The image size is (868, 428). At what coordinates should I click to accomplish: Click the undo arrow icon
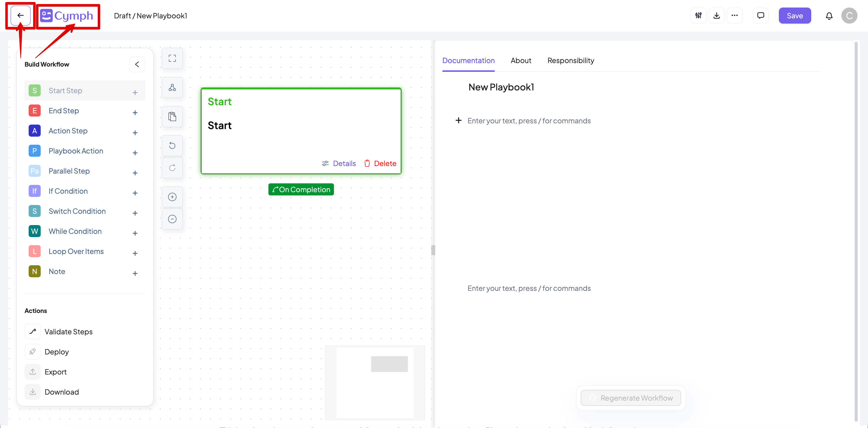(x=172, y=146)
